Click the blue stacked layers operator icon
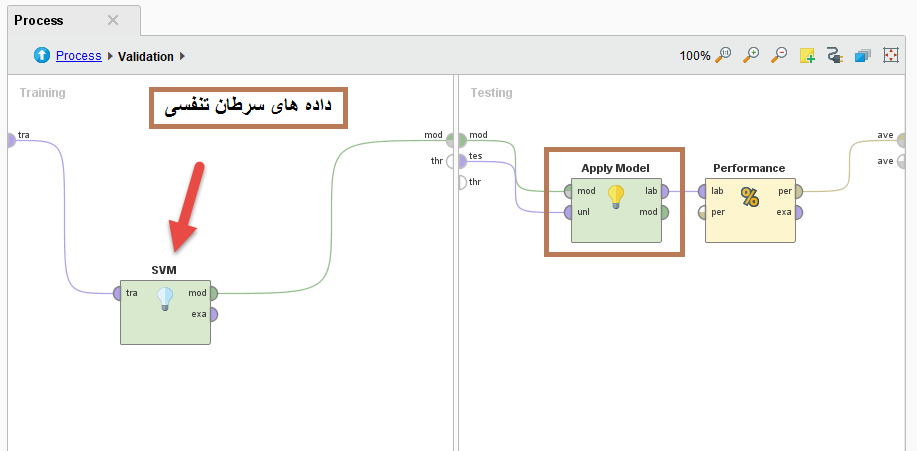This screenshot has height=451, width=917. point(862,56)
